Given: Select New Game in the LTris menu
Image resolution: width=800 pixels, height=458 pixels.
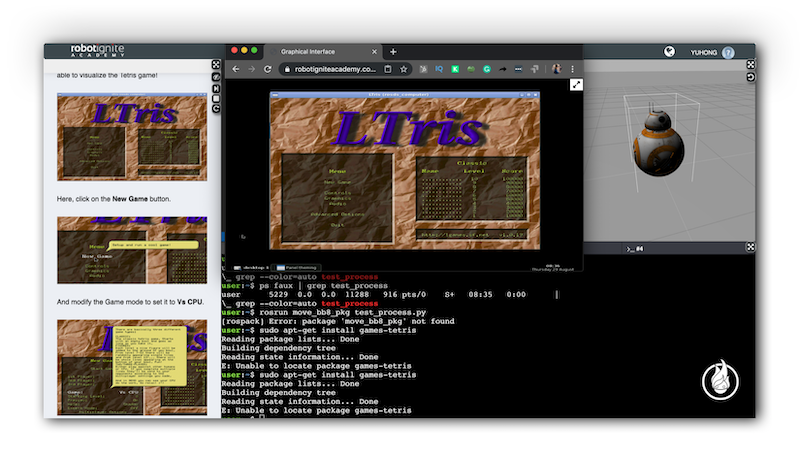Looking at the screenshot, I should click(337, 182).
